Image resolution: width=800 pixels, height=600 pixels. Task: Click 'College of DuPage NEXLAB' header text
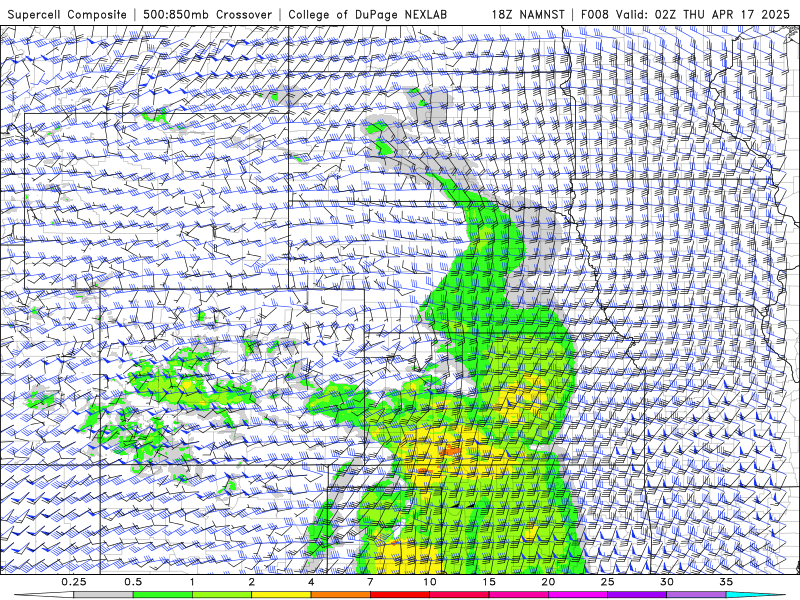(367, 15)
